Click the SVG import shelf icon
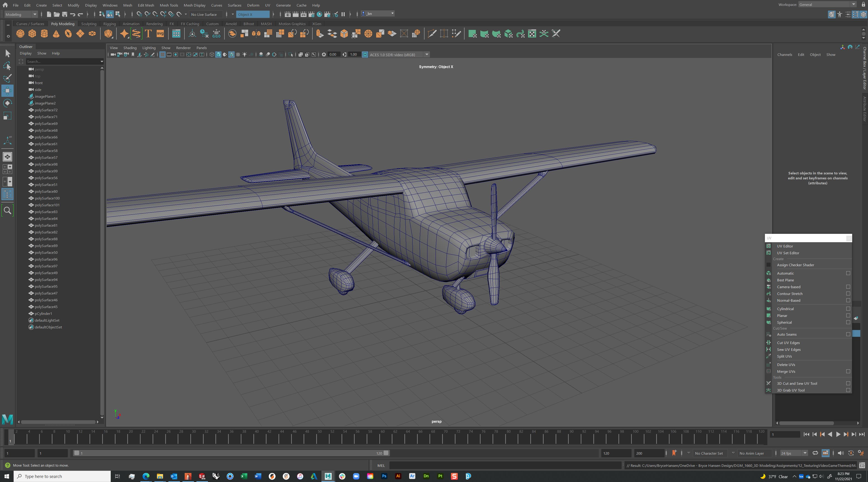868x482 pixels. point(160,34)
